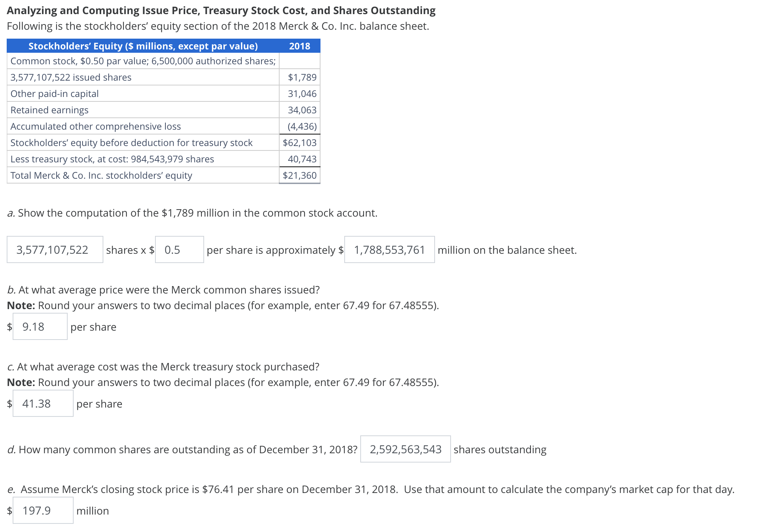Click the 2018 column header

coord(299,46)
